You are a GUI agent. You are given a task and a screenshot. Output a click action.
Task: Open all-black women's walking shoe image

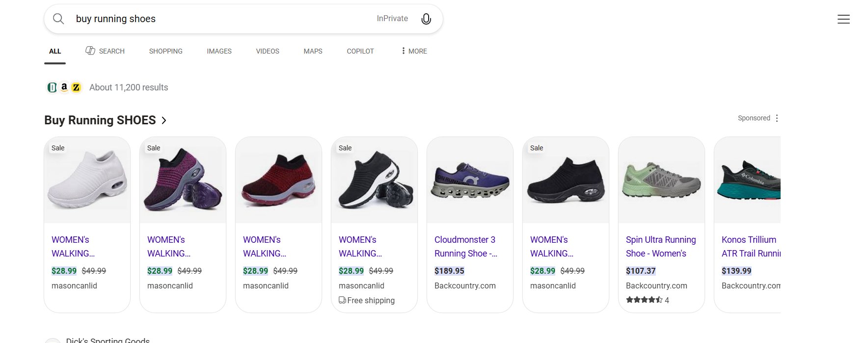click(566, 180)
